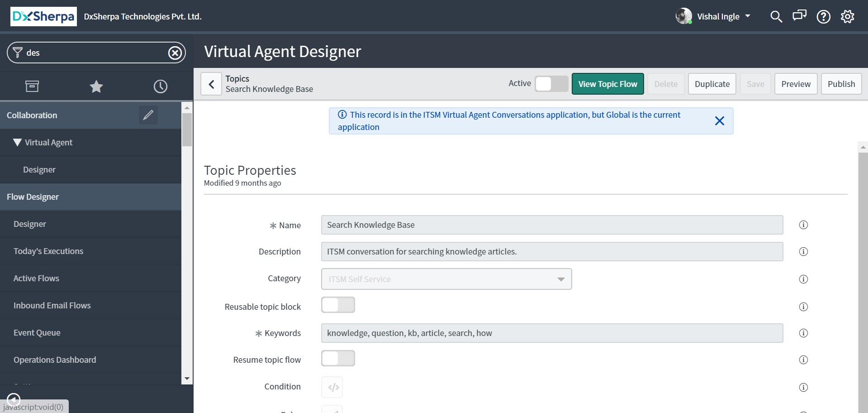The width and height of the screenshot is (868, 413).
Task: Dismiss the application scope info banner
Action: [719, 121]
